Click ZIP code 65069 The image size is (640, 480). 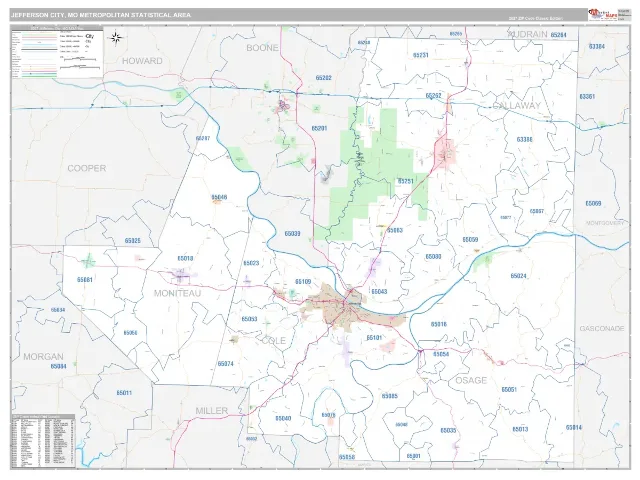pos(593,203)
